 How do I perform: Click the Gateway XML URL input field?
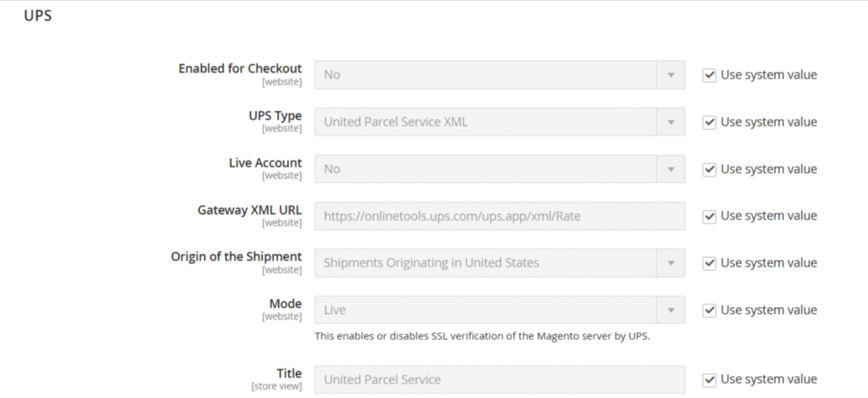click(499, 216)
